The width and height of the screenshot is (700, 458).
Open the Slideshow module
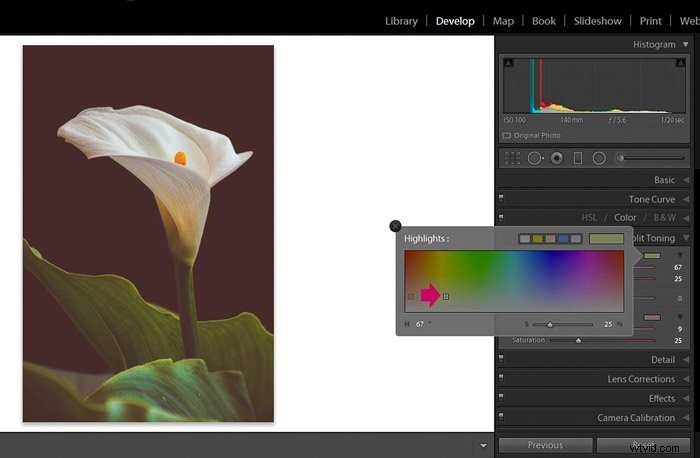point(597,21)
